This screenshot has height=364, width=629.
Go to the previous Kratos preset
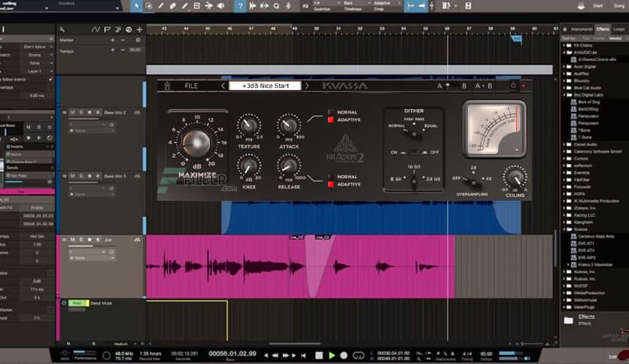tap(223, 86)
